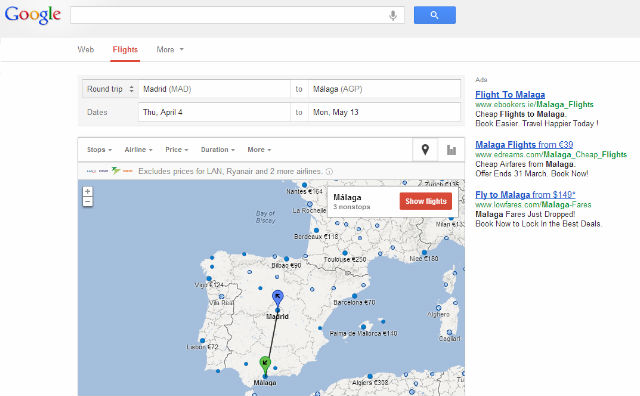Click the excluded airlines logos strip
This screenshot has width=640, height=396.
(x=110, y=171)
